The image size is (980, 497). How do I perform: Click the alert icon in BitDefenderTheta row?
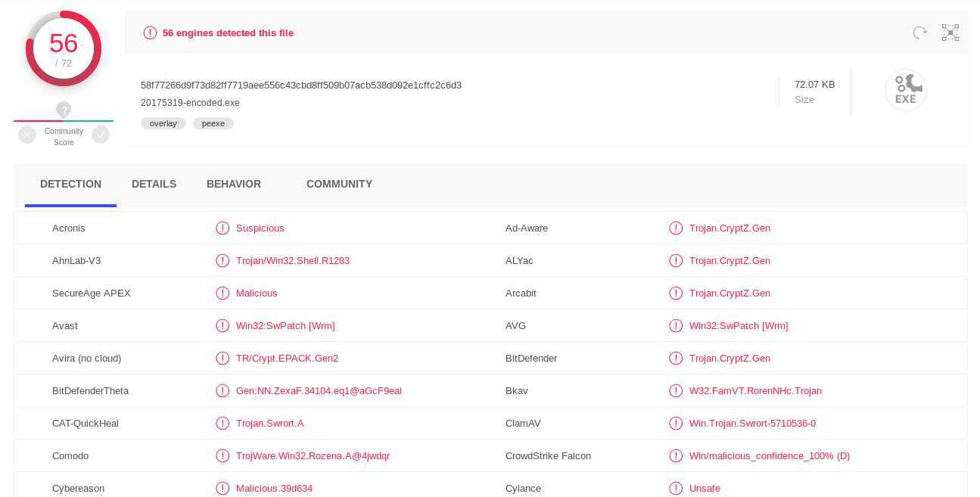pos(222,390)
